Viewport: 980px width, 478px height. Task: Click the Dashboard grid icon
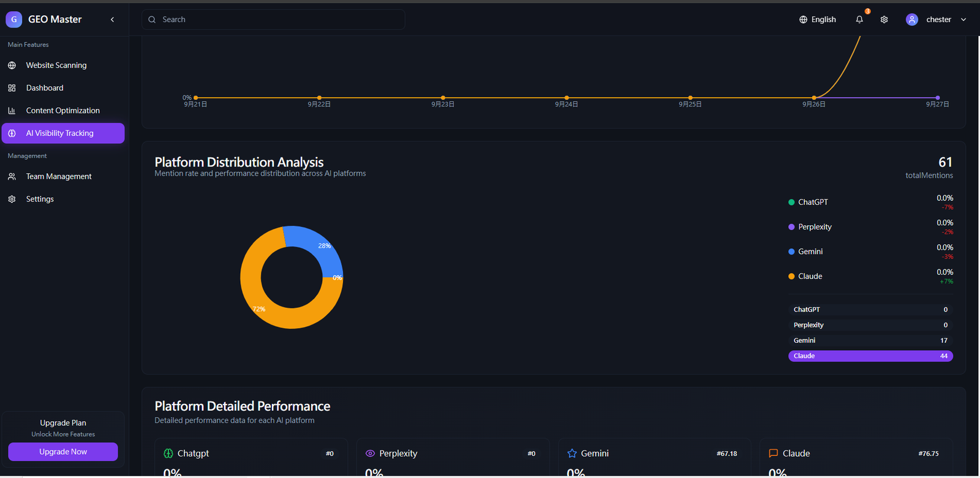(x=12, y=88)
